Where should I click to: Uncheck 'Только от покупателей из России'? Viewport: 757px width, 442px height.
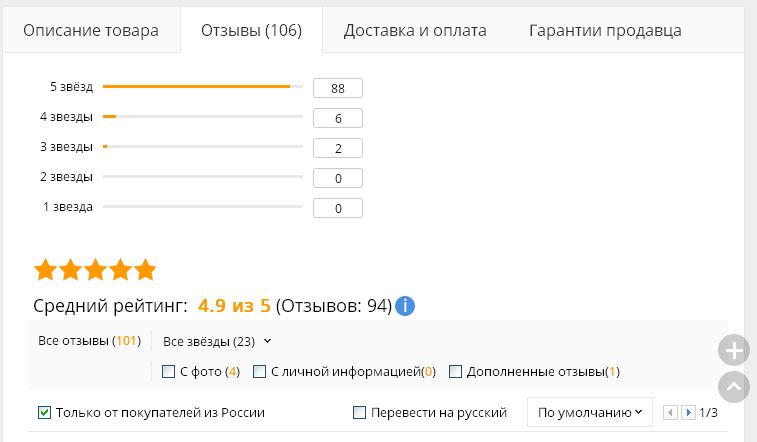pyautogui.click(x=44, y=413)
